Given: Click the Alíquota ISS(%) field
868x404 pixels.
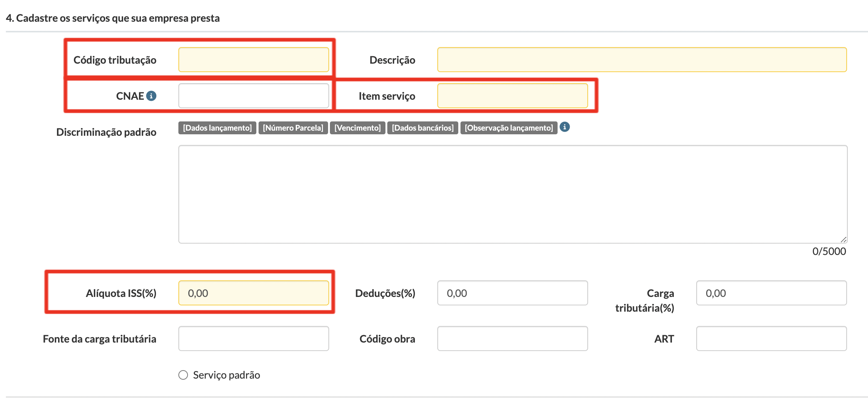Looking at the screenshot, I should click(x=254, y=293).
